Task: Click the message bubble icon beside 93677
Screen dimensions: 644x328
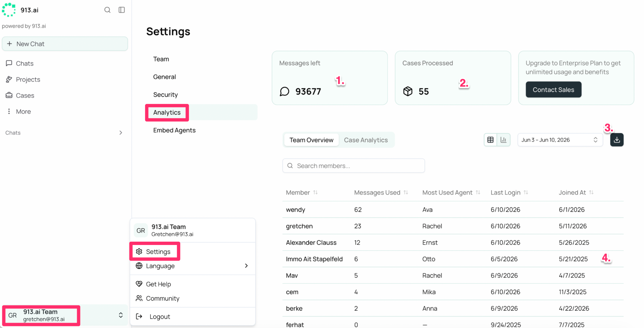Action: 284,91
